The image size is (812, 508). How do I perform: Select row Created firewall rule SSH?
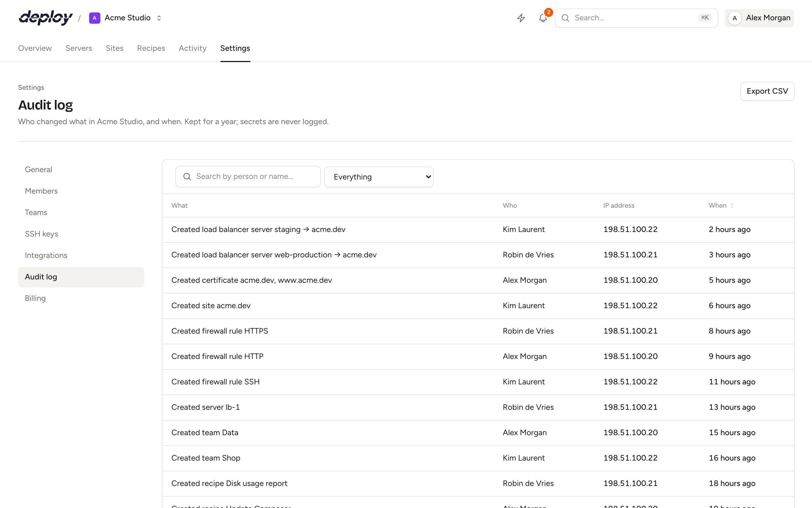pos(478,382)
